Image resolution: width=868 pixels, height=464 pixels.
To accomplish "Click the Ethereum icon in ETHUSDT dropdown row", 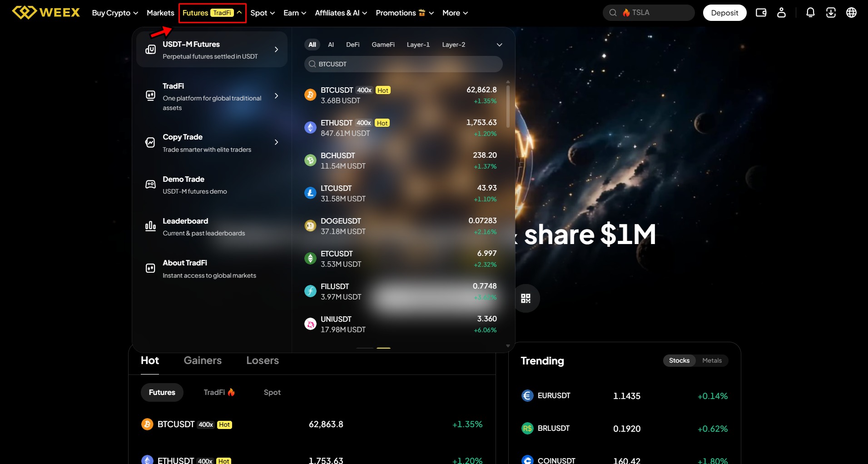I will pos(310,127).
